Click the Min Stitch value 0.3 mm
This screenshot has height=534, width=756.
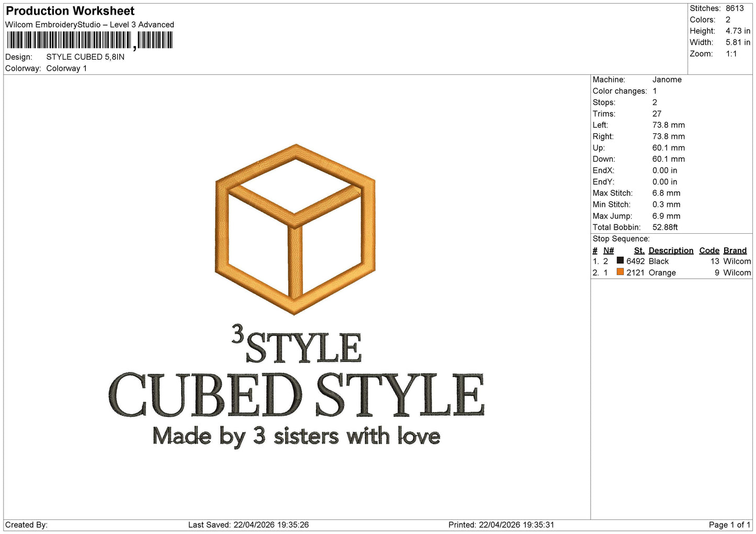666,204
